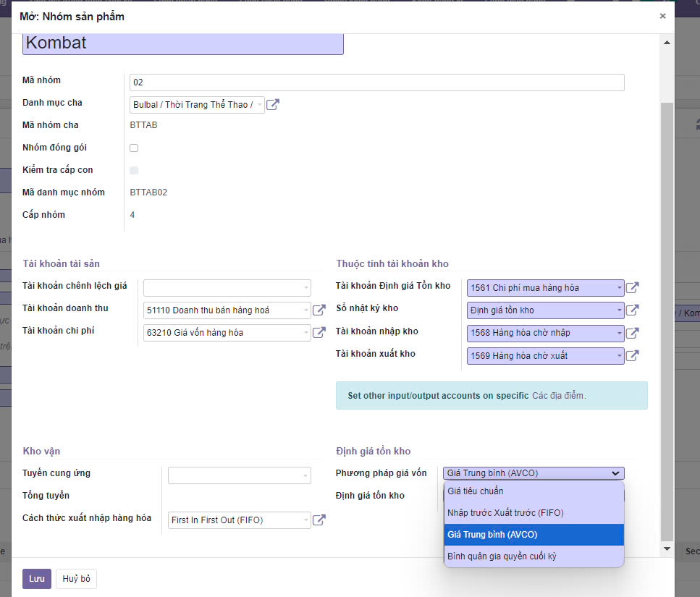Expand the Tài khoản chênh lệch giá dropdown
700x597 pixels.
(227, 287)
